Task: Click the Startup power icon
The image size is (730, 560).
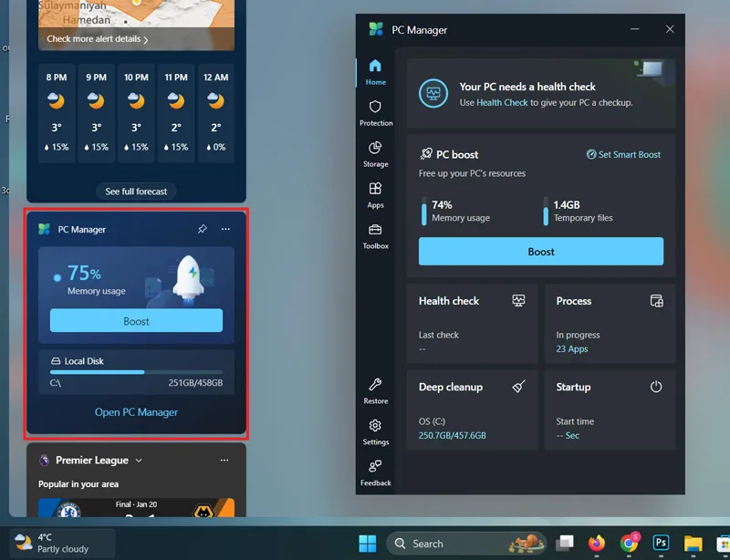Action: [x=656, y=387]
